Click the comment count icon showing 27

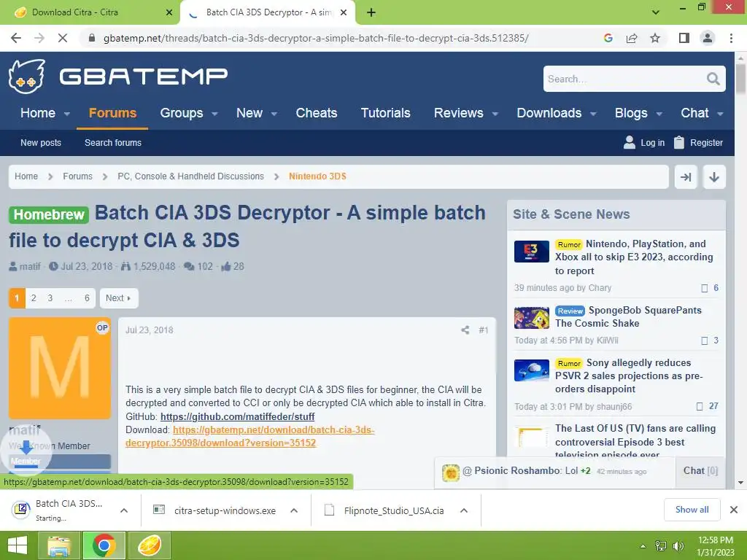point(700,406)
